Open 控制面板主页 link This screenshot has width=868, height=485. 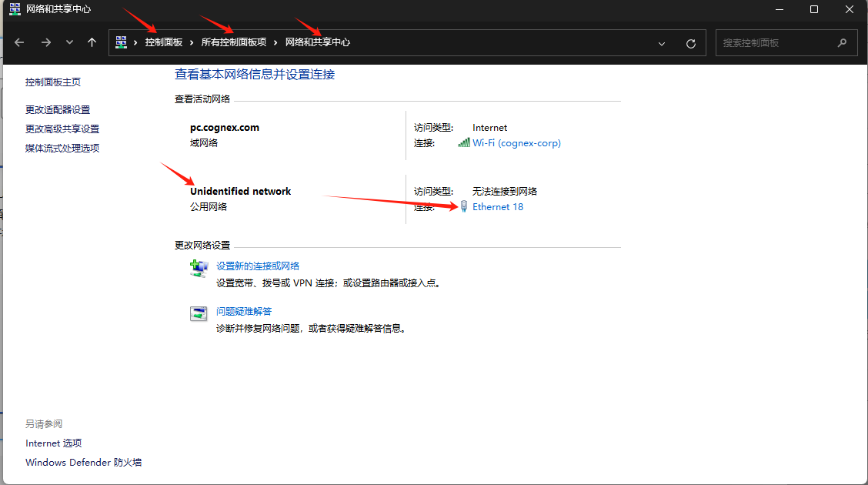coord(53,82)
